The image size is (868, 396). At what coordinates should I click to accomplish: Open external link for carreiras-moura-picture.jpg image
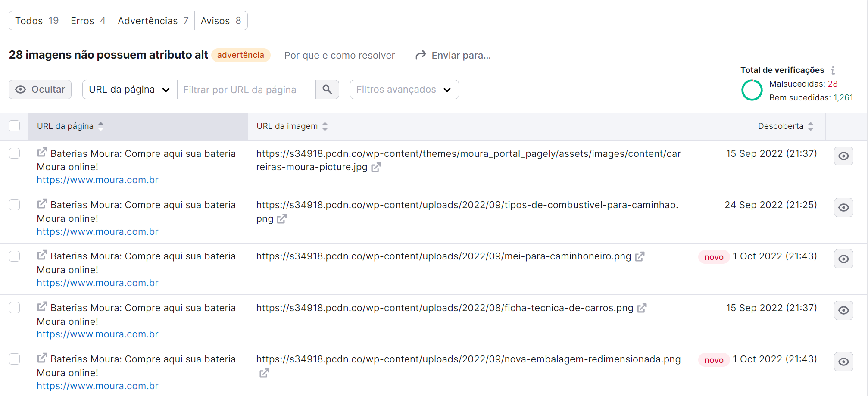coord(376,167)
